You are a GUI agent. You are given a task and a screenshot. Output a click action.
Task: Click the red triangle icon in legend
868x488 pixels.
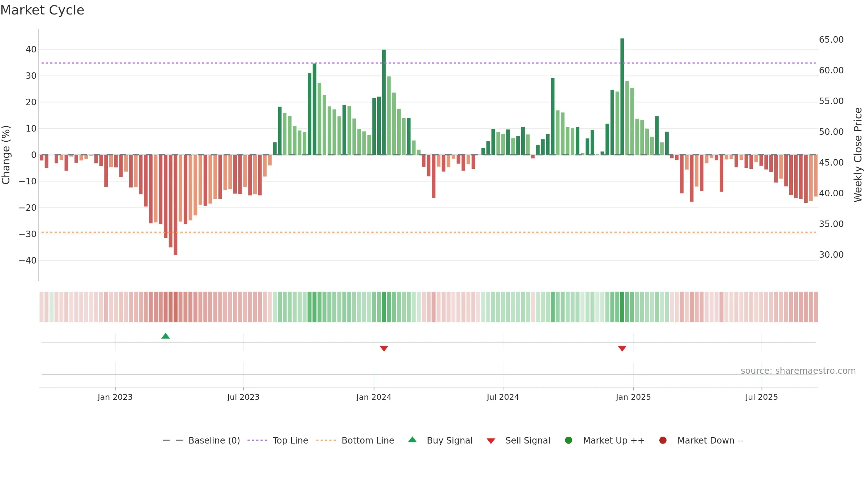click(x=491, y=441)
